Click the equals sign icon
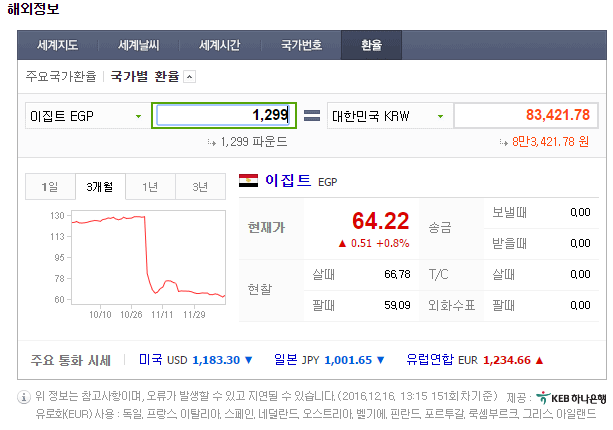This screenshot has height=430, width=613. (x=312, y=116)
